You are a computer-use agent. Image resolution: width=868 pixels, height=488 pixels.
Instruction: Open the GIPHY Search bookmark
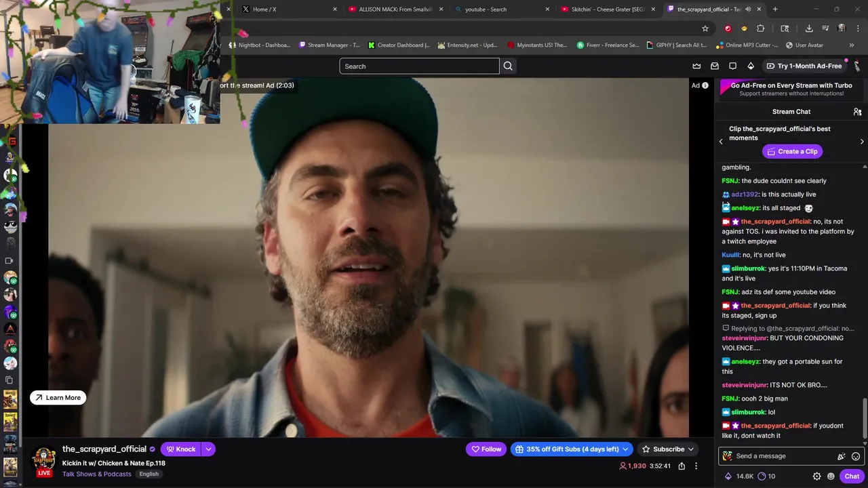pyautogui.click(x=677, y=45)
